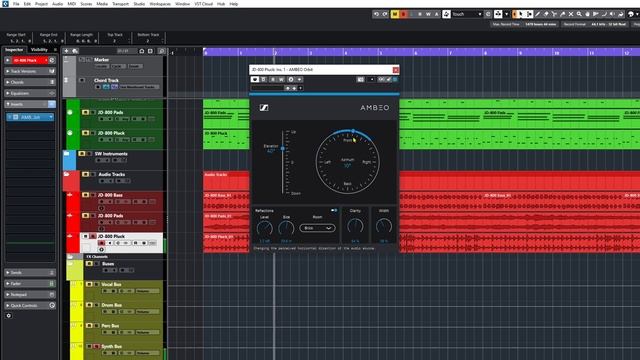The image size is (640, 360).
Task: Select the Draw pencil tool
Action: click(538, 14)
